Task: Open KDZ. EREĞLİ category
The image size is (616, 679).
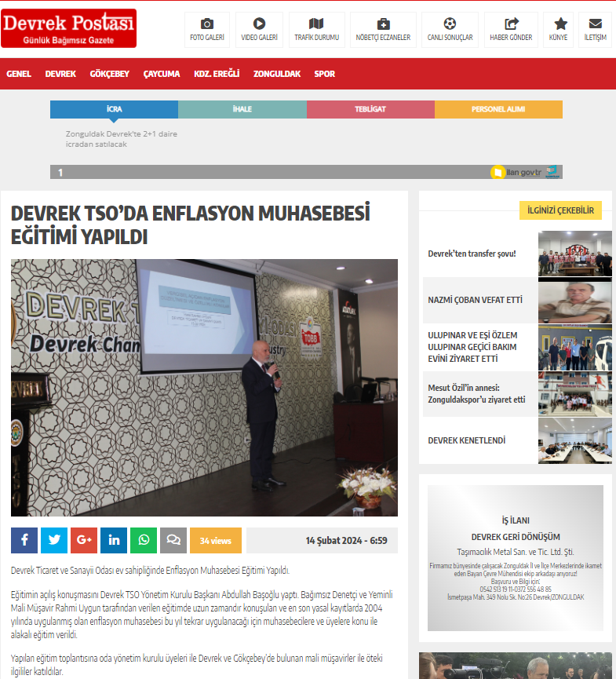Action: 217,74
